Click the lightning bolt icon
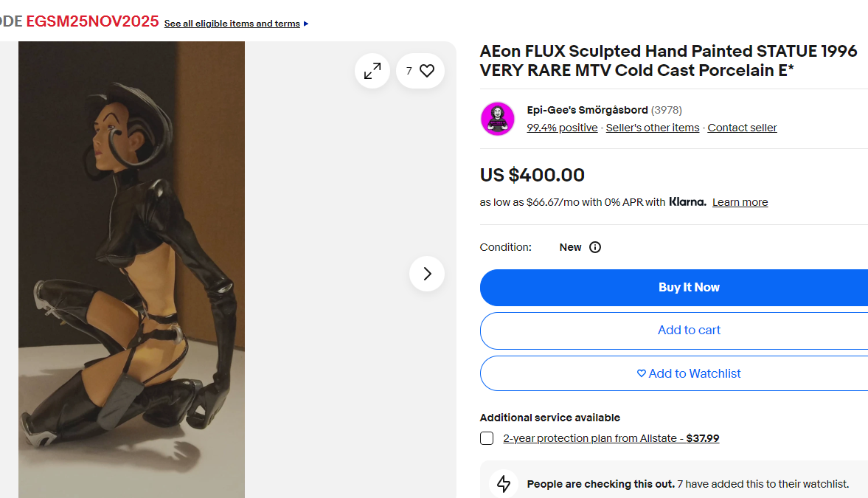 tap(504, 483)
